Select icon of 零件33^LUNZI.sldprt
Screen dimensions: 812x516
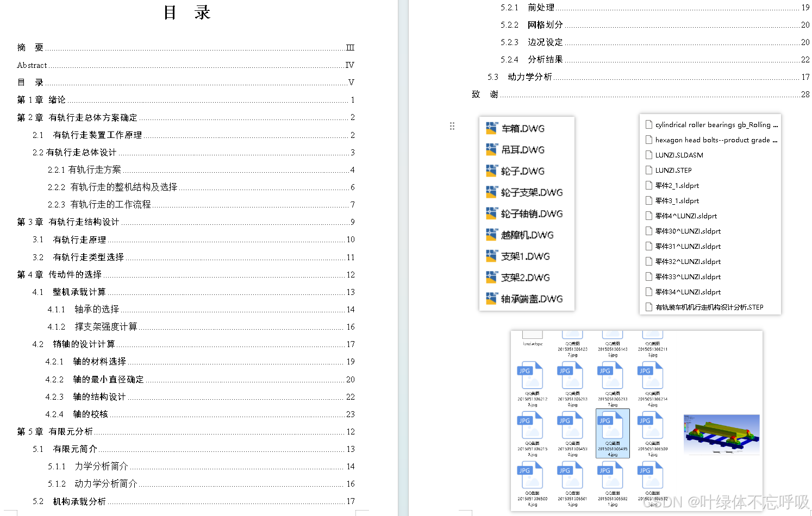(648, 276)
